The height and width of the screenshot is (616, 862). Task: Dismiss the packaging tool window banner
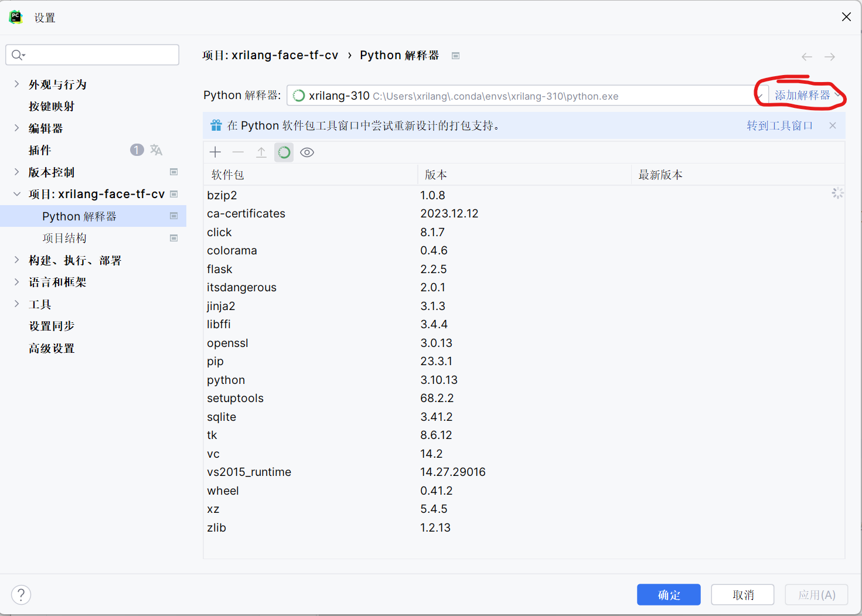pos(833,125)
